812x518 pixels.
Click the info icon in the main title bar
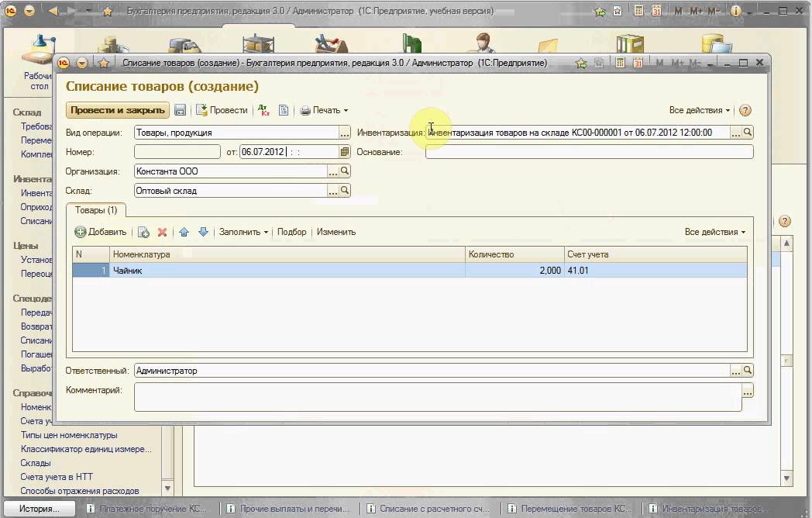[x=735, y=10]
